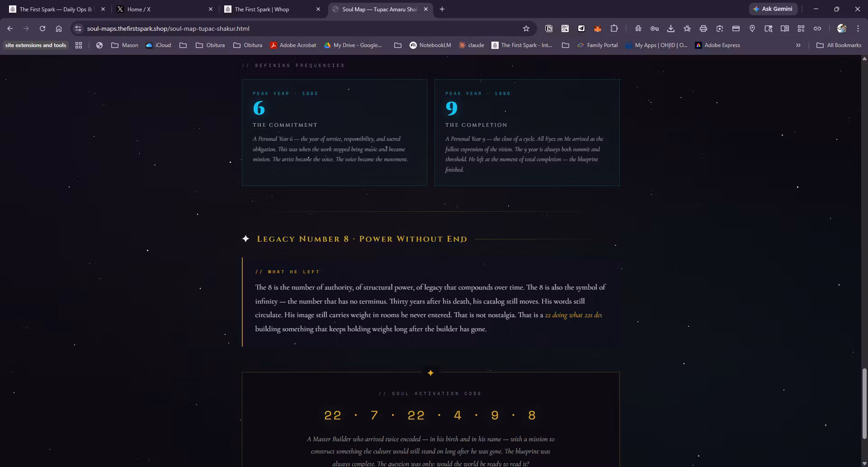868x467 pixels.
Task: Open the addresses location pin icon
Action: pos(752,29)
